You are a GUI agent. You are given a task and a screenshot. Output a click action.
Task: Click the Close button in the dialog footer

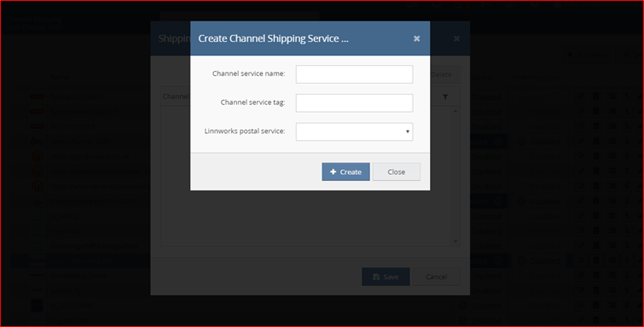pos(396,172)
